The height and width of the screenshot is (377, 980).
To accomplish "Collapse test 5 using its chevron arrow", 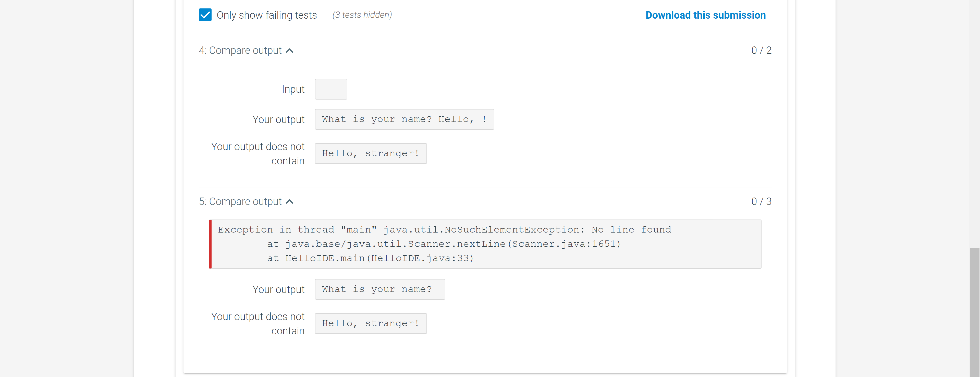I will [289, 202].
